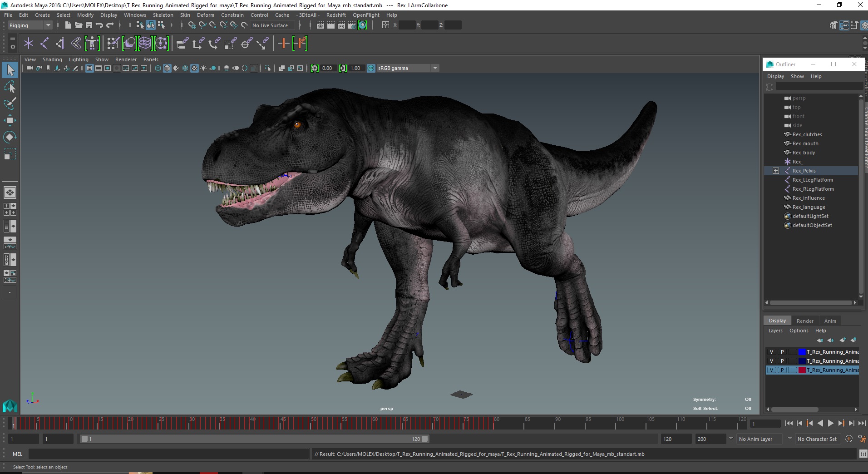Open the Animation Preferences running-man icon
This screenshot has width=868, height=474.
point(861,439)
